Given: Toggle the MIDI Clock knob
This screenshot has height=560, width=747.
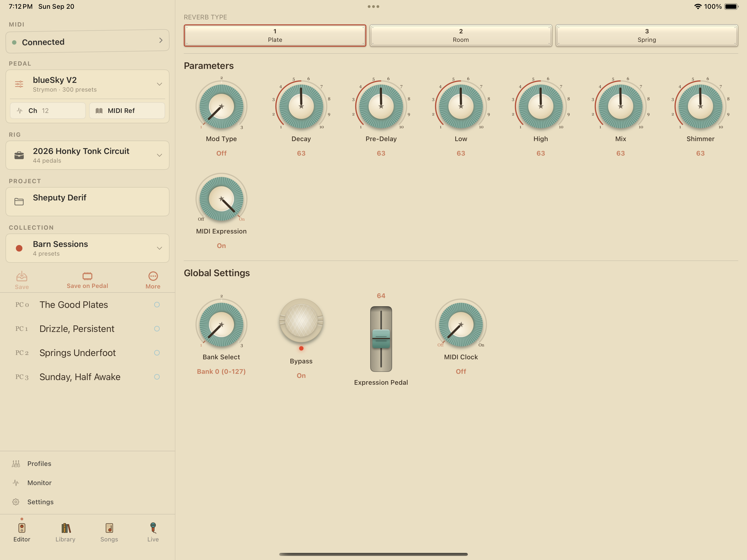Looking at the screenshot, I should (x=461, y=324).
